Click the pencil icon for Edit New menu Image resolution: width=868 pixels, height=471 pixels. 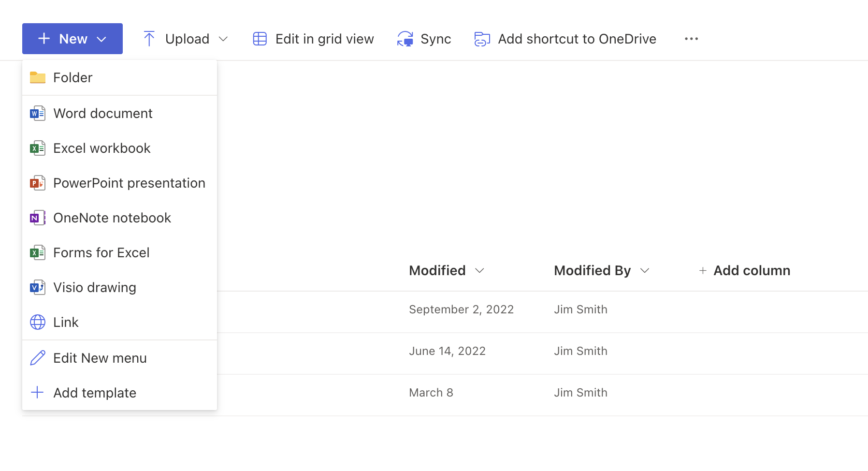pyautogui.click(x=38, y=358)
